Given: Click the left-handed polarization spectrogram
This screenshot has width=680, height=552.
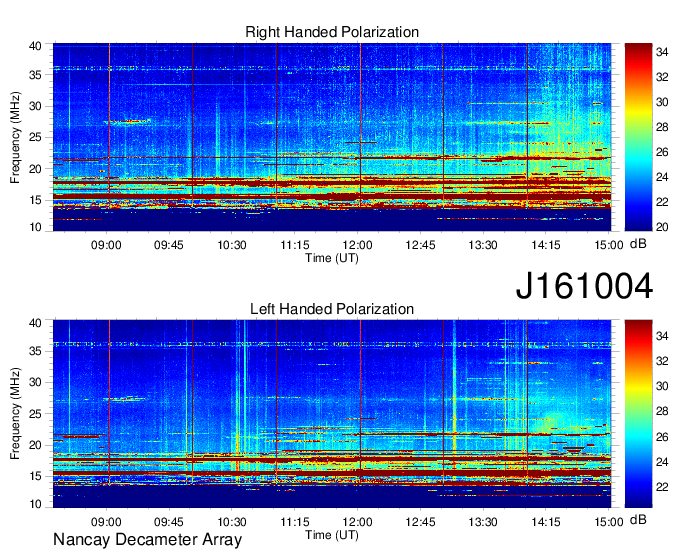Looking at the screenshot, I should (x=332, y=414).
